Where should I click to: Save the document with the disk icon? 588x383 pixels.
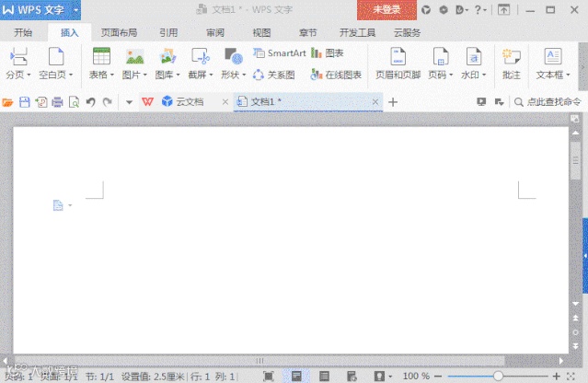pos(24,102)
